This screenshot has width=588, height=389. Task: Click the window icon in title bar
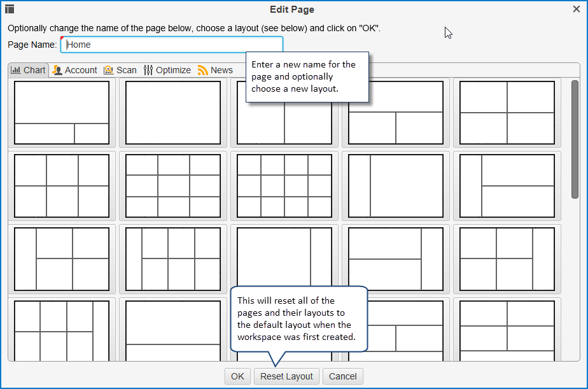coord(10,10)
